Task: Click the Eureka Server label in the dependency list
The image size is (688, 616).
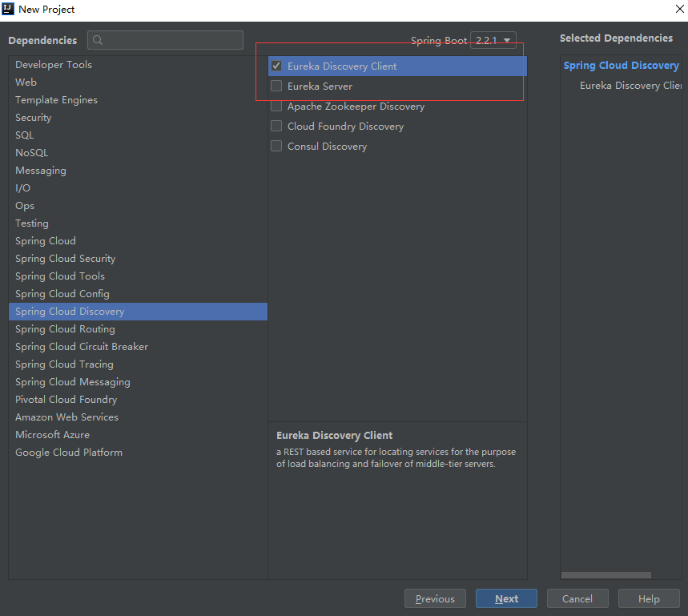Action: (320, 87)
